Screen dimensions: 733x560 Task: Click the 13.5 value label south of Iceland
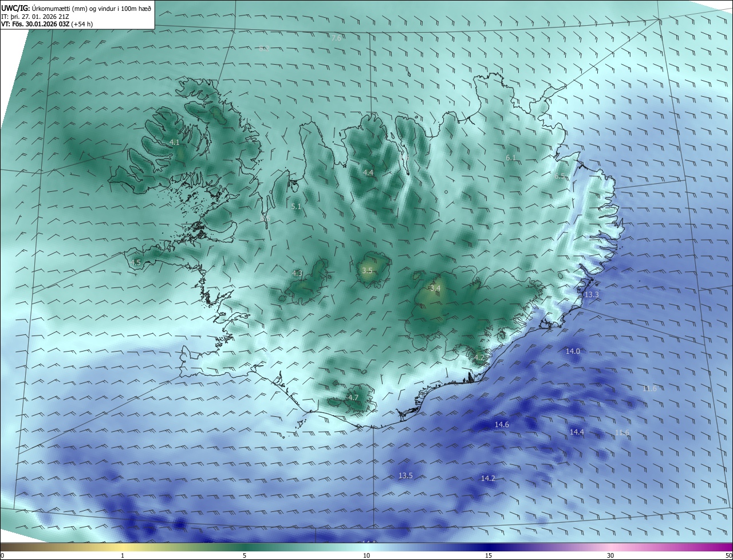[x=405, y=475]
